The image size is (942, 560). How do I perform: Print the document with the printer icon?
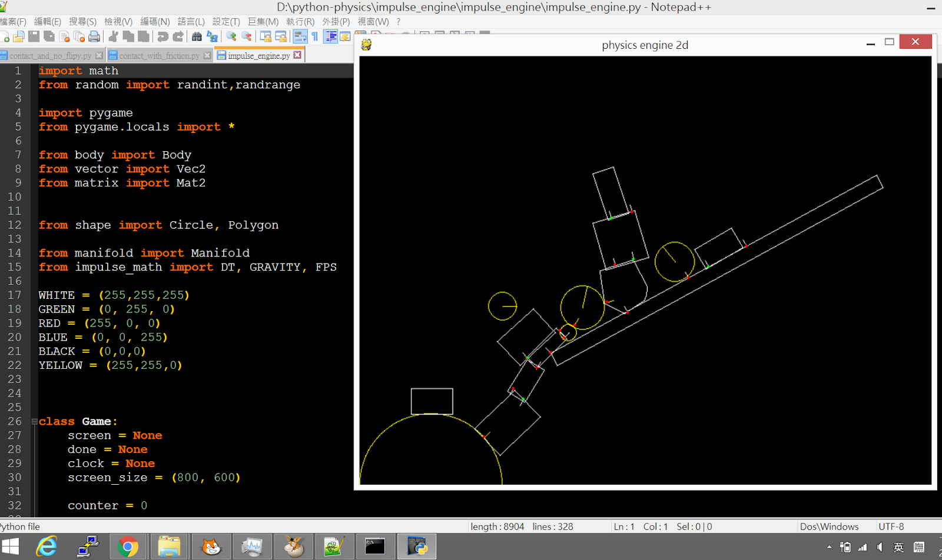[x=94, y=37]
